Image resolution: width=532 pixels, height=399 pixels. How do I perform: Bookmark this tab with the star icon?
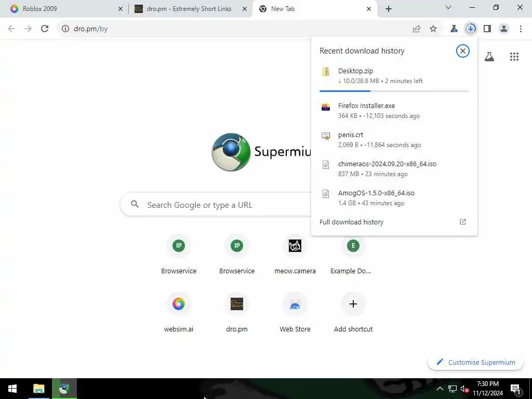click(433, 29)
